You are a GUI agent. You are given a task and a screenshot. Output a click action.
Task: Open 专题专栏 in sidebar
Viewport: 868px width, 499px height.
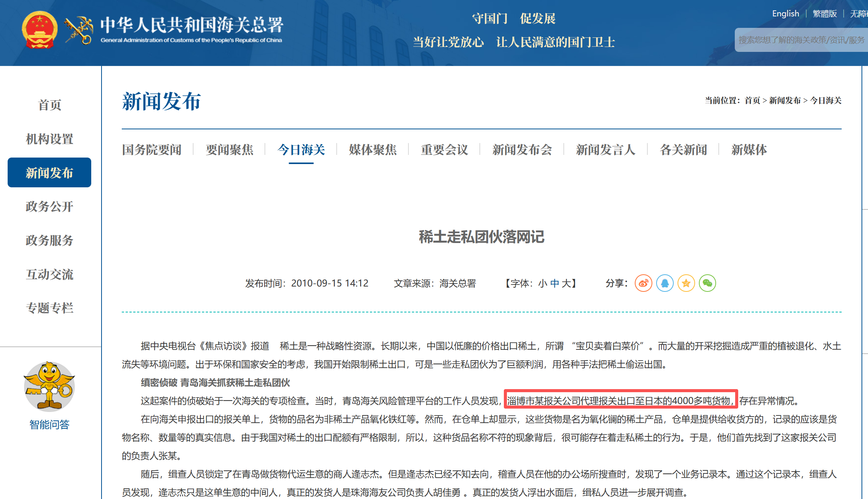(x=50, y=308)
